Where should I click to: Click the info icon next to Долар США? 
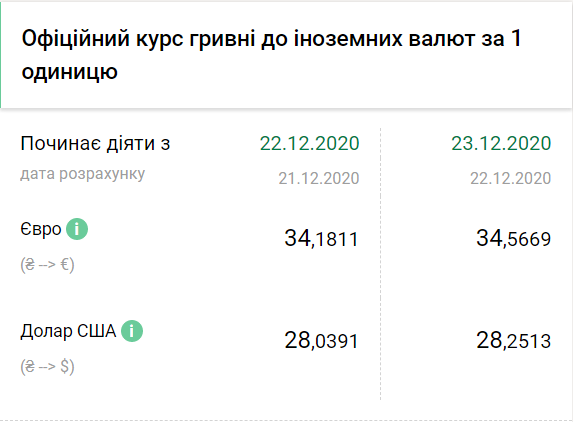pyautogui.click(x=132, y=331)
